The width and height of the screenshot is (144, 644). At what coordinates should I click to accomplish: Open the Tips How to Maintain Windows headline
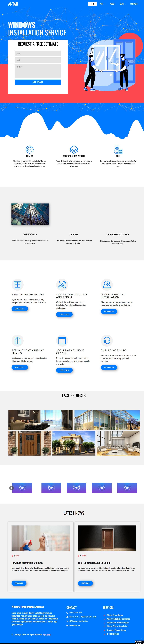click(27, 563)
